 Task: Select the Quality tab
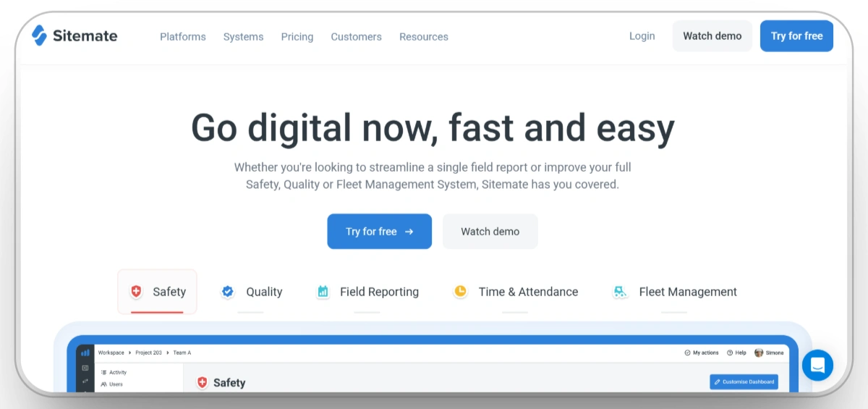(251, 292)
